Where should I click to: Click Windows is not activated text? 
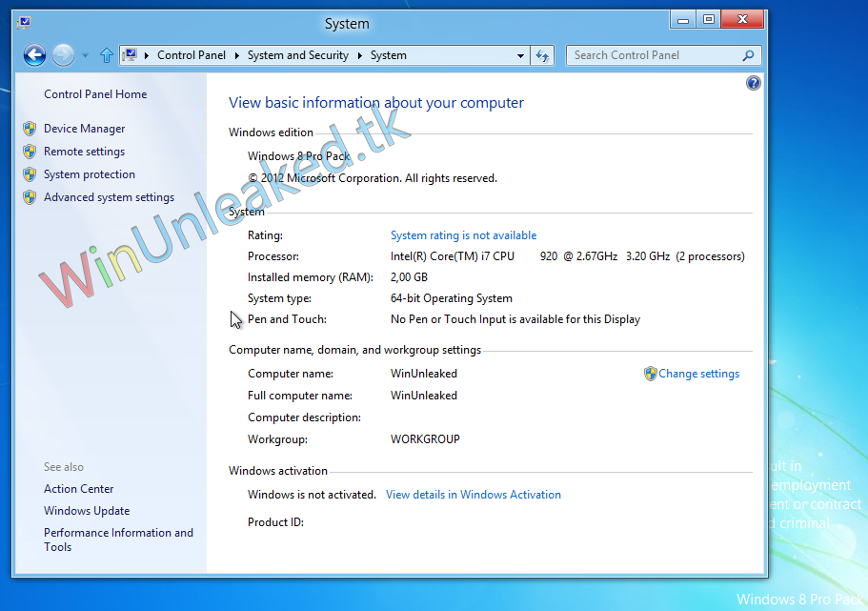tap(312, 495)
